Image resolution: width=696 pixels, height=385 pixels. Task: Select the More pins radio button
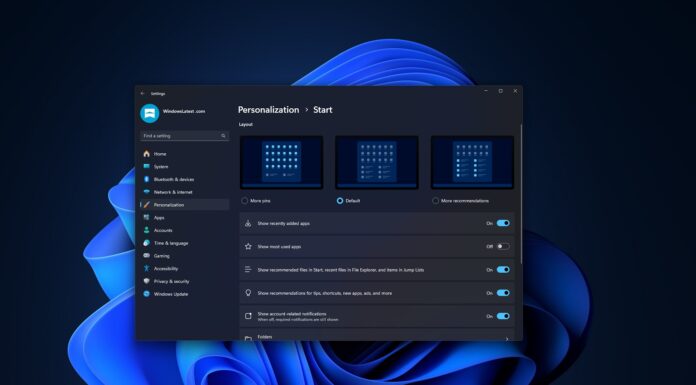(x=245, y=201)
